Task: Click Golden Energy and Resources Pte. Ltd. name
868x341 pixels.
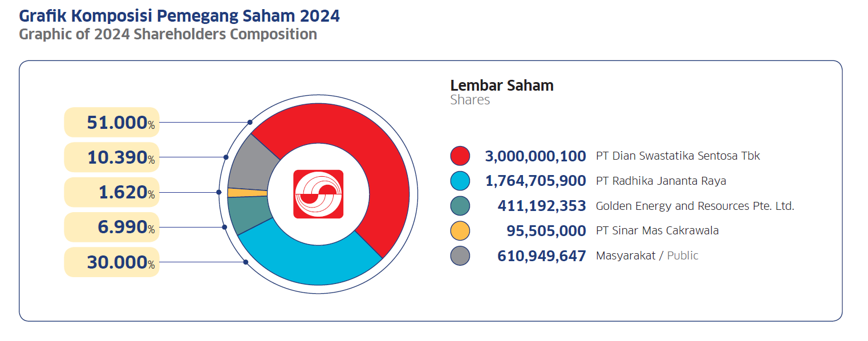Action: 695,206
